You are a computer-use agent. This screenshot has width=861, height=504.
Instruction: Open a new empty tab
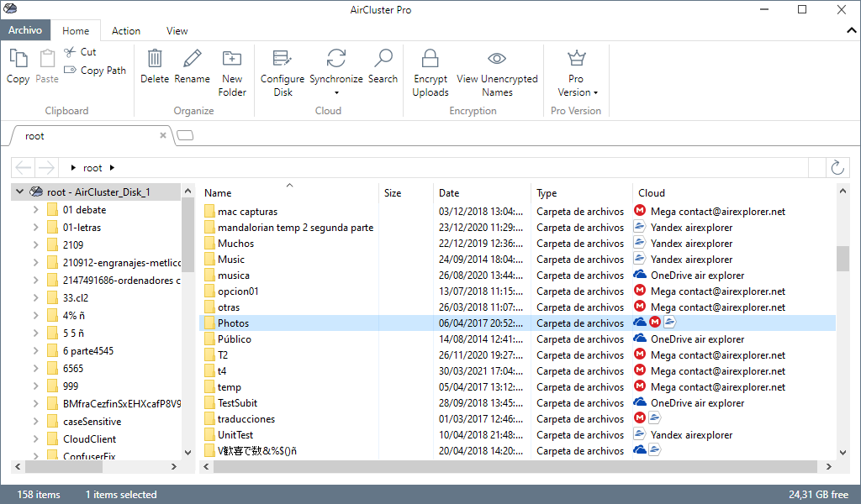[x=185, y=135]
